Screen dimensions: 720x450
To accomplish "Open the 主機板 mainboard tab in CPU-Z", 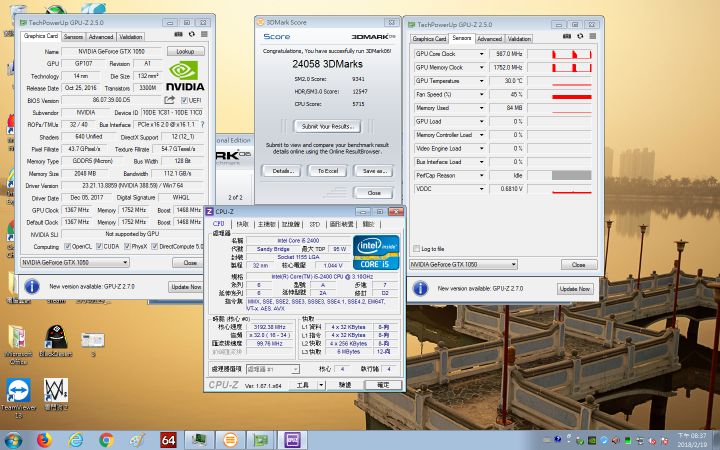I will (266, 224).
